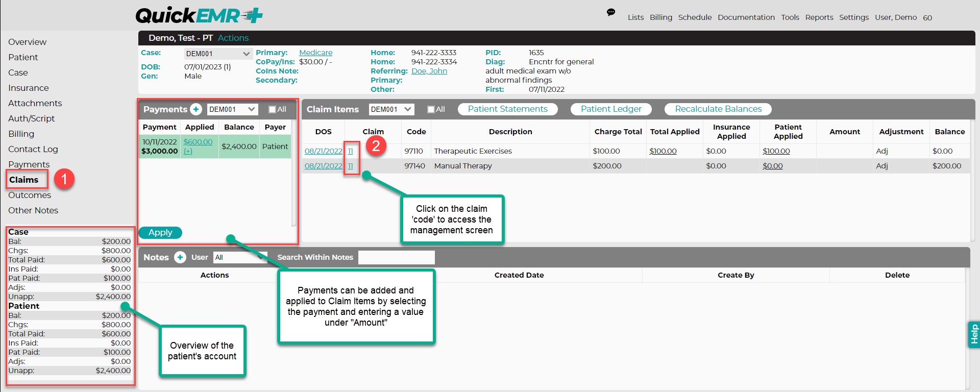Image resolution: width=980 pixels, height=392 pixels.
Task: Open the $600.00 applied payment link
Action: (198, 142)
